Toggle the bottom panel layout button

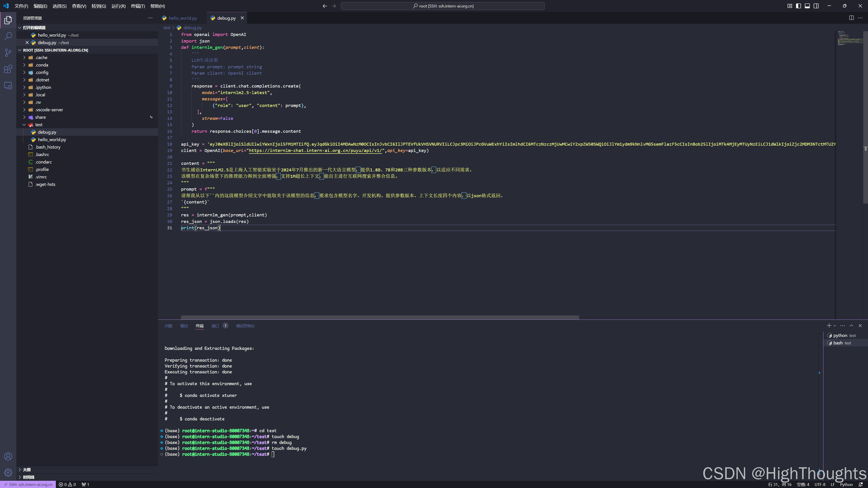pos(807,6)
